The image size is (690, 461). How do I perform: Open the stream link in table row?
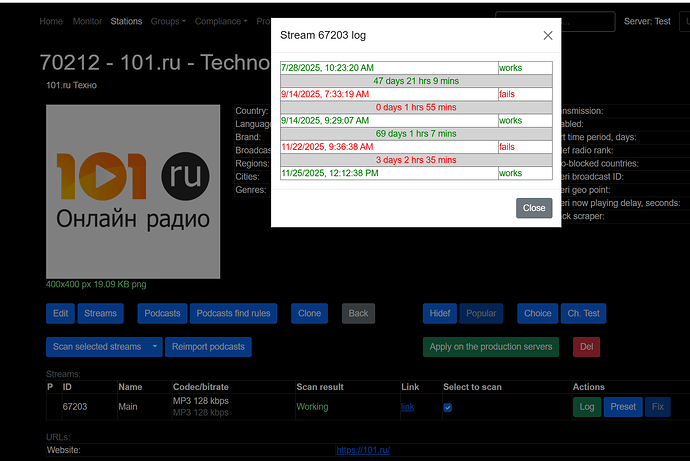click(x=407, y=407)
